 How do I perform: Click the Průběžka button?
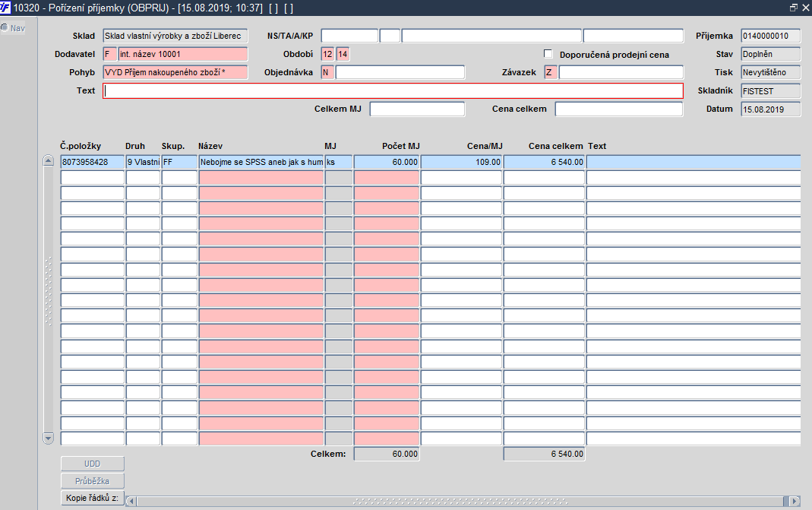pyautogui.click(x=92, y=481)
